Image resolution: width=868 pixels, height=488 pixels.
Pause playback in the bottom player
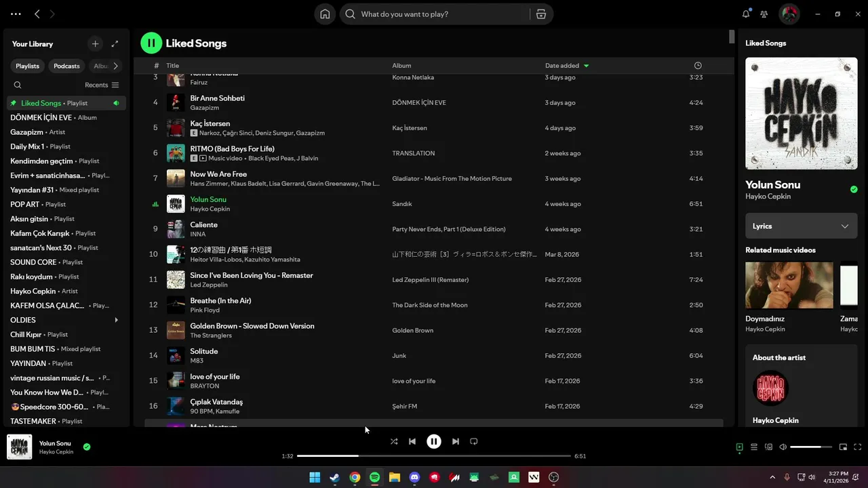434,441
